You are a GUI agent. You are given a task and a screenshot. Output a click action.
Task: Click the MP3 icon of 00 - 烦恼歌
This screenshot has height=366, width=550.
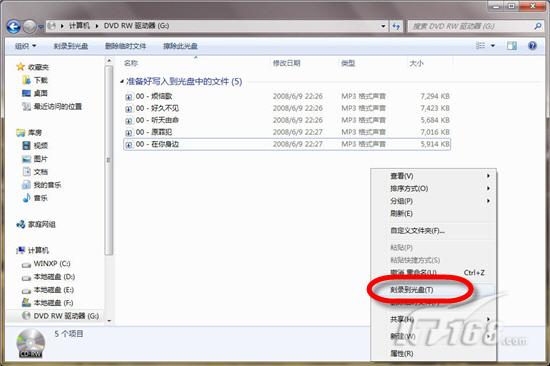[129, 97]
